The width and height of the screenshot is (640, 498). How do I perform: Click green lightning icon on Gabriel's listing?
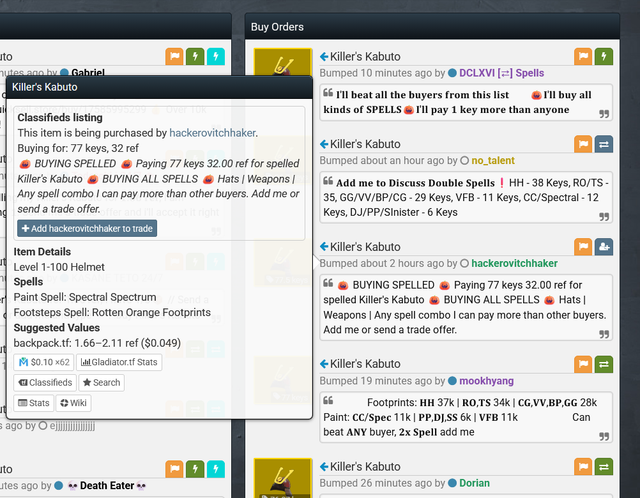click(x=195, y=56)
